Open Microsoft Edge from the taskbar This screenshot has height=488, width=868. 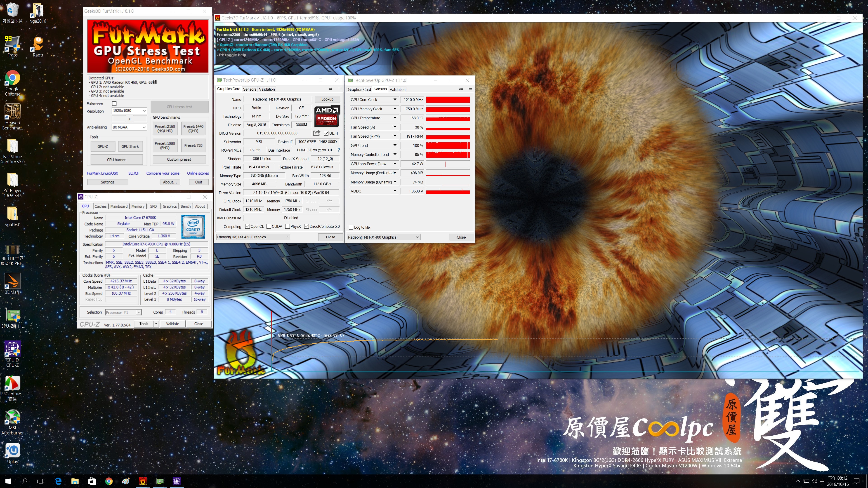click(58, 481)
